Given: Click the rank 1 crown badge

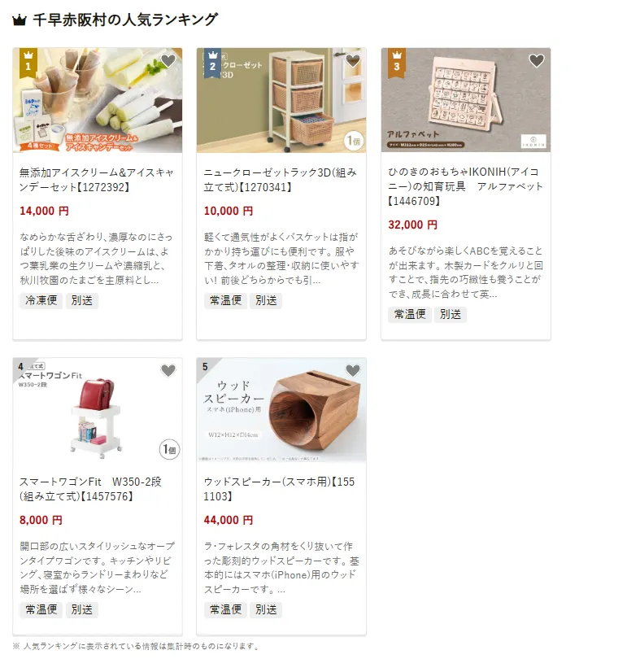Looking at the screenshot, I should click(28, 63).
